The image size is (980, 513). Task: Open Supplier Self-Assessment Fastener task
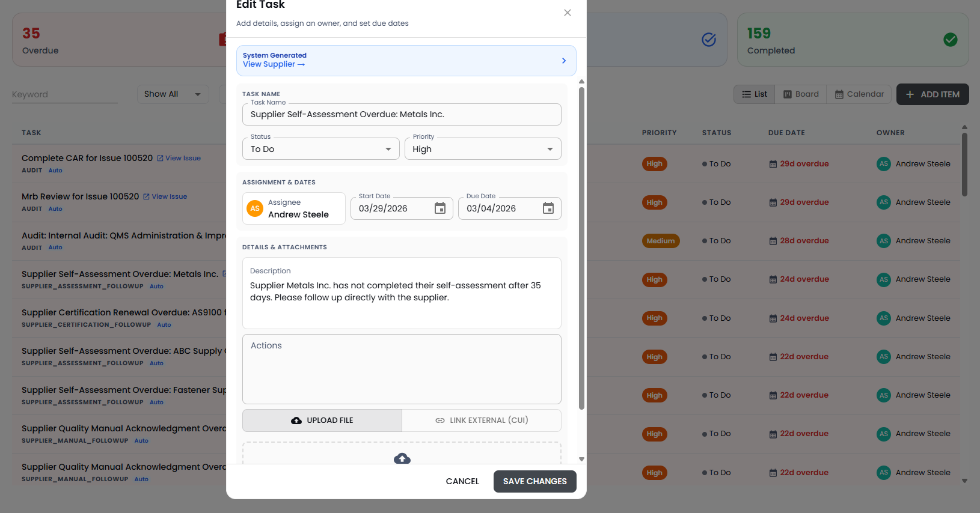point(124,390)
